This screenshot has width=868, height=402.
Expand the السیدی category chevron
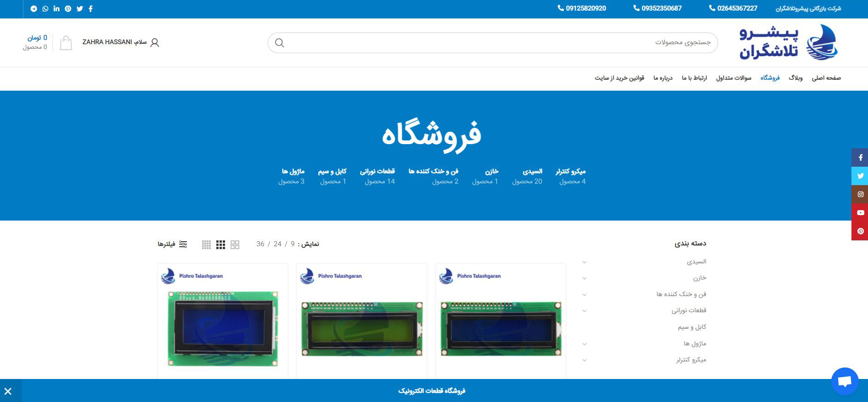(584, 262)
